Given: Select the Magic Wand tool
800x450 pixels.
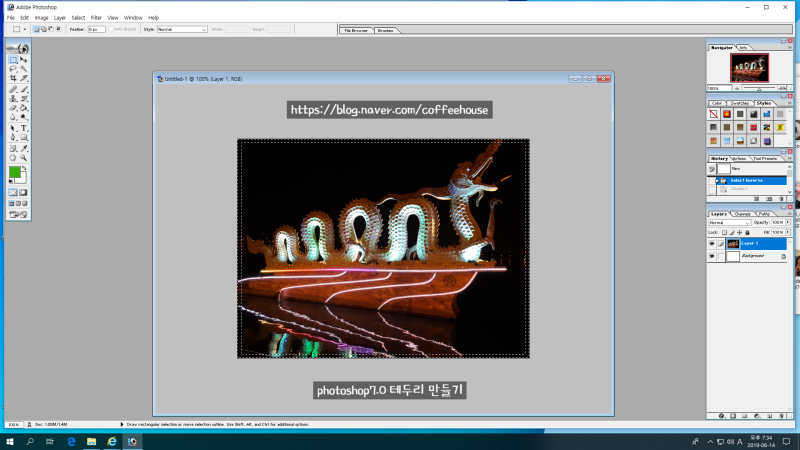Looking at the screenshot, I should (x=23, y=69).
